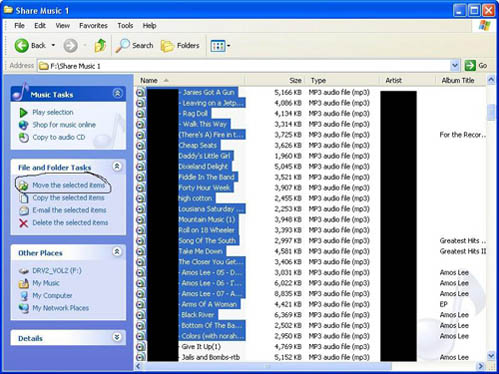Image resolution: width=499 pixels, height=374 pixels.
Task: Open the My Music link
Action: 46,283
